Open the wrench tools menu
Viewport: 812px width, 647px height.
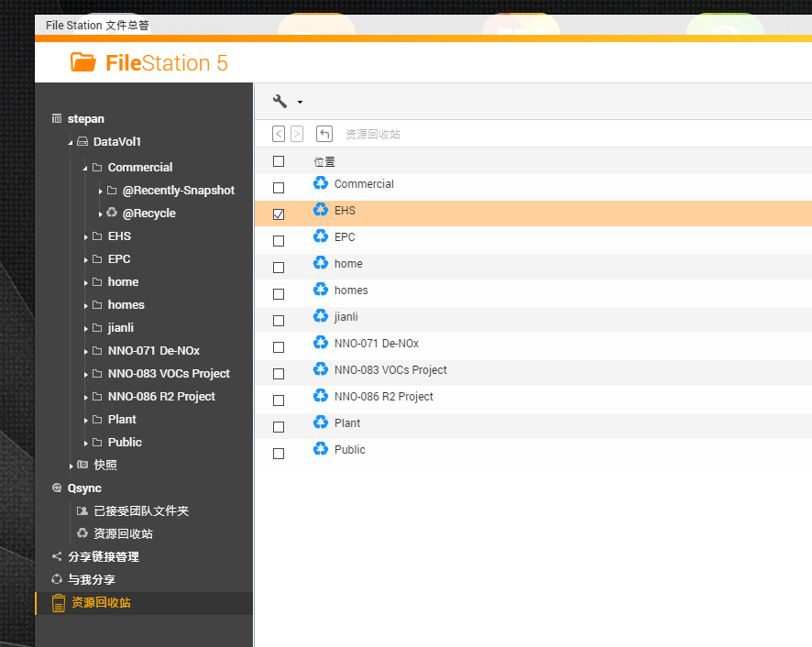[280, 101]
